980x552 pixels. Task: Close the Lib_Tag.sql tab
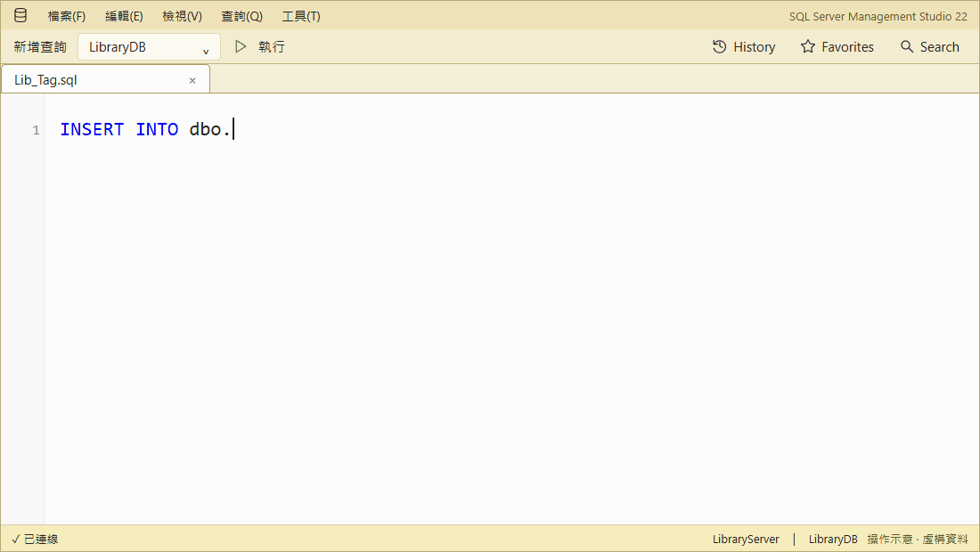(192, 80)
